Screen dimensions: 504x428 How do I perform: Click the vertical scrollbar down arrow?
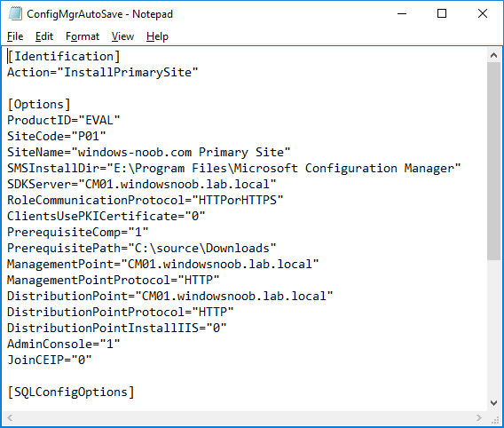494,402
